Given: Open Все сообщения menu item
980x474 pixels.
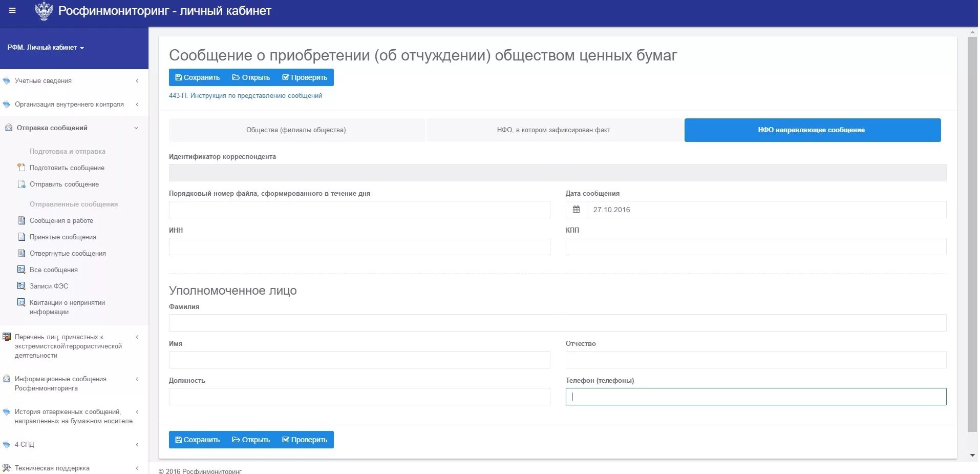Looking at the screenshot, I should [x=54, y=270].
